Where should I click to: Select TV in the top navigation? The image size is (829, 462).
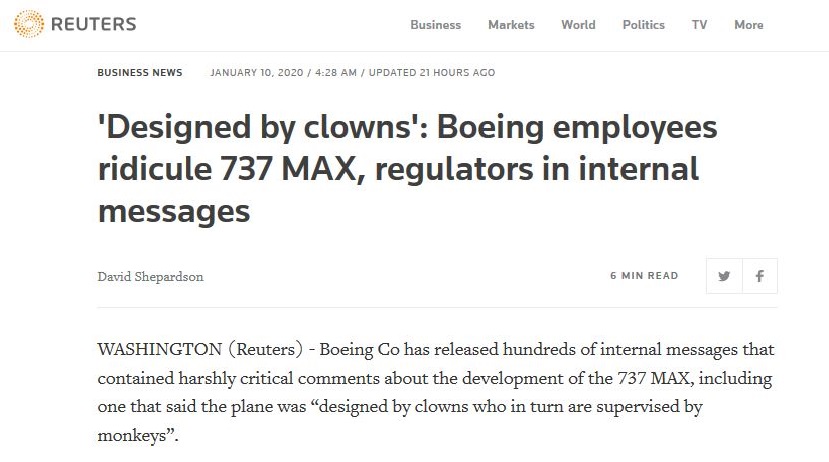tap(699, 25)
